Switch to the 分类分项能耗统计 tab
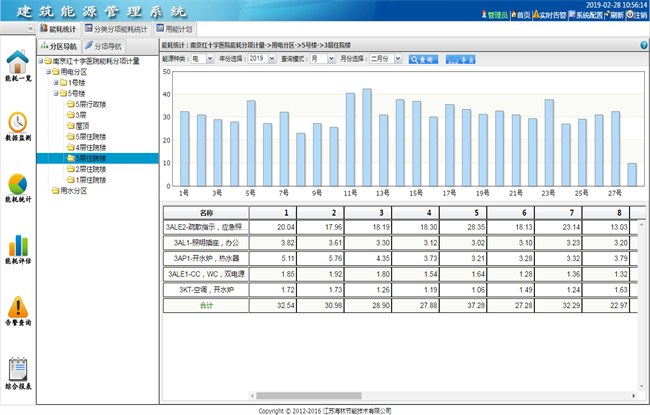This screenshot has height=415, width=650. click(116, 29)
